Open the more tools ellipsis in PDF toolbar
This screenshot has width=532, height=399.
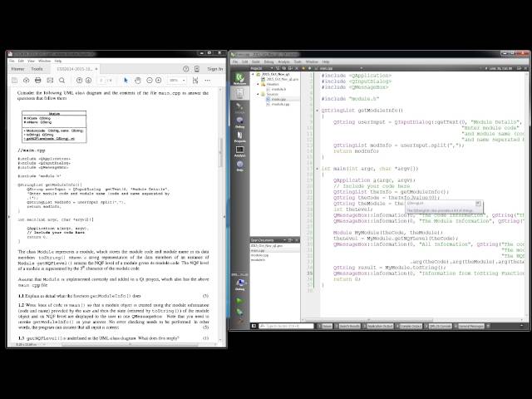click(x=208, y=81)
